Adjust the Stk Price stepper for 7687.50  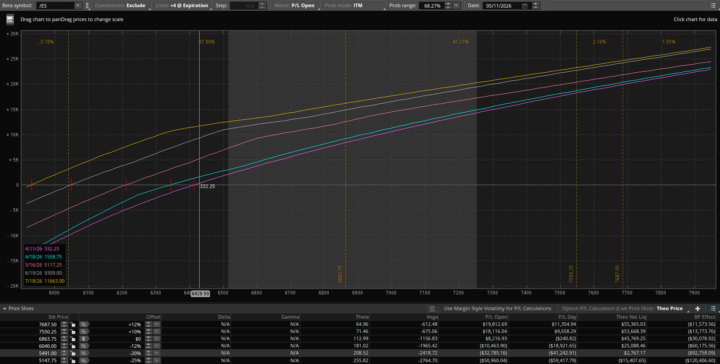64,324
